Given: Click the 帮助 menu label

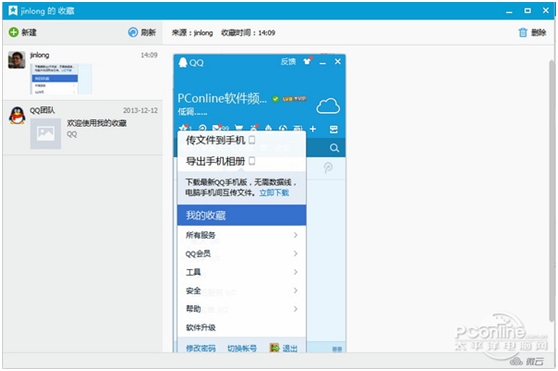Looking at the screenshot, I should pos(193,309).
